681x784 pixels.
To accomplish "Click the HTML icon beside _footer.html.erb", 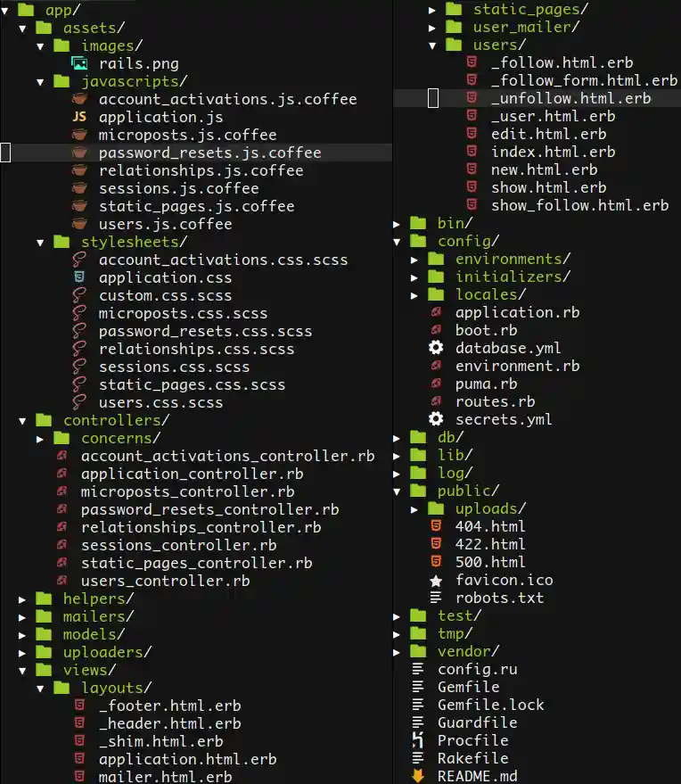I will coord(79,705).
